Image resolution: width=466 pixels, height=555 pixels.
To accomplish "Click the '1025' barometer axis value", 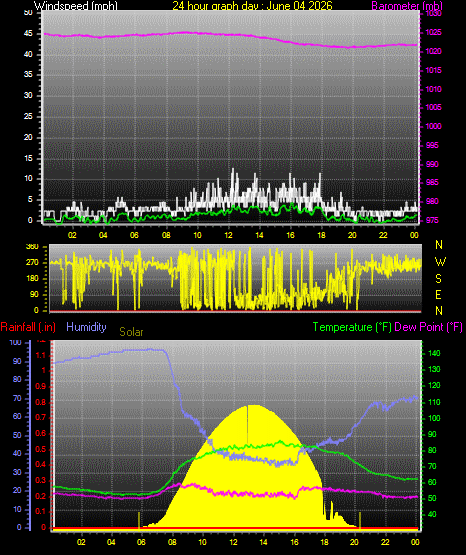I will pos(433,33).
